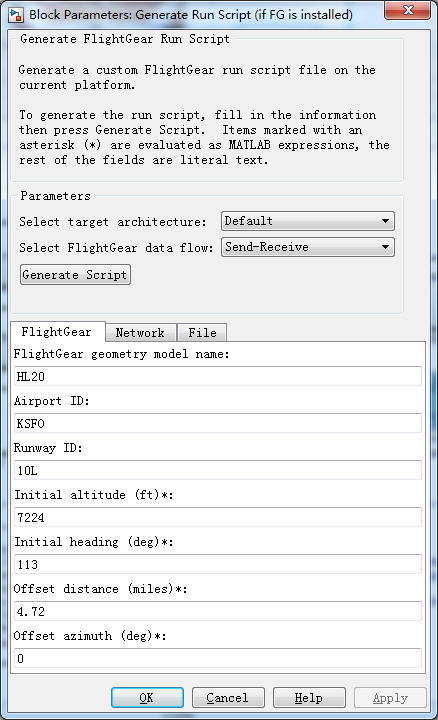Close the Block Parameters dialog

407,11
